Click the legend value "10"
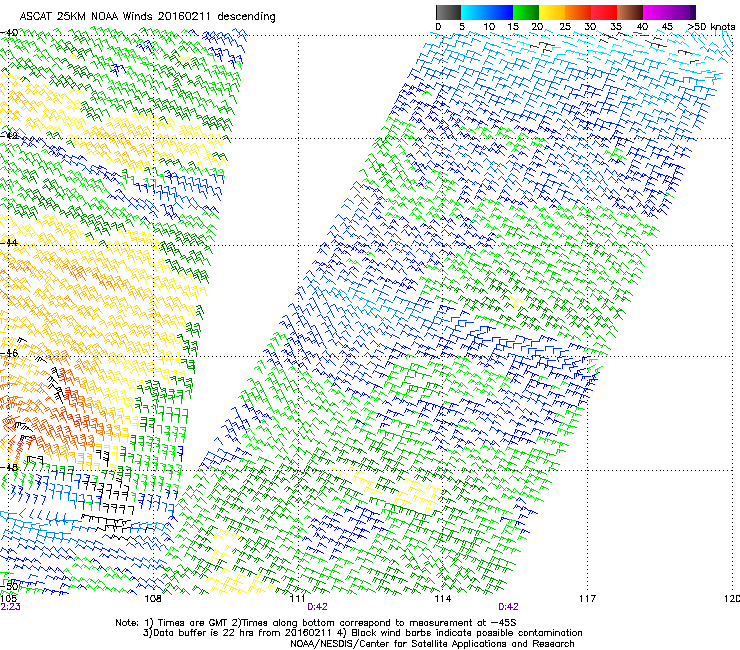 click(489, 27)
